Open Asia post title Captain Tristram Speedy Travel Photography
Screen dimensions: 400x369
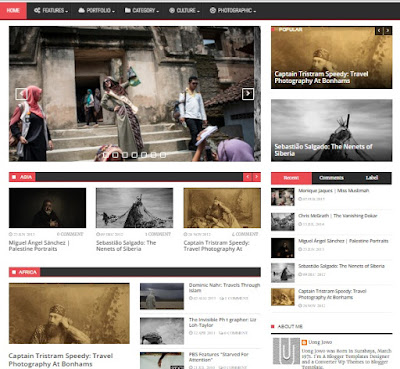[x=216, y=246]
